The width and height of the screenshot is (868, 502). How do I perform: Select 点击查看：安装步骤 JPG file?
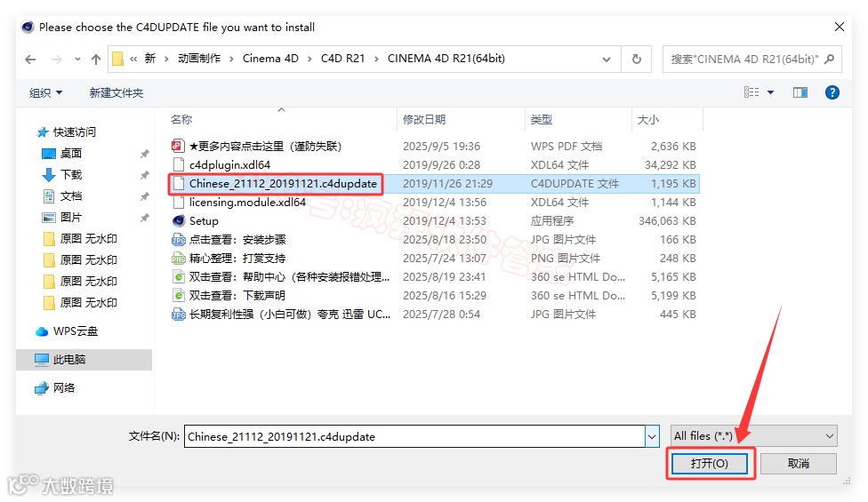pos(237,239)
